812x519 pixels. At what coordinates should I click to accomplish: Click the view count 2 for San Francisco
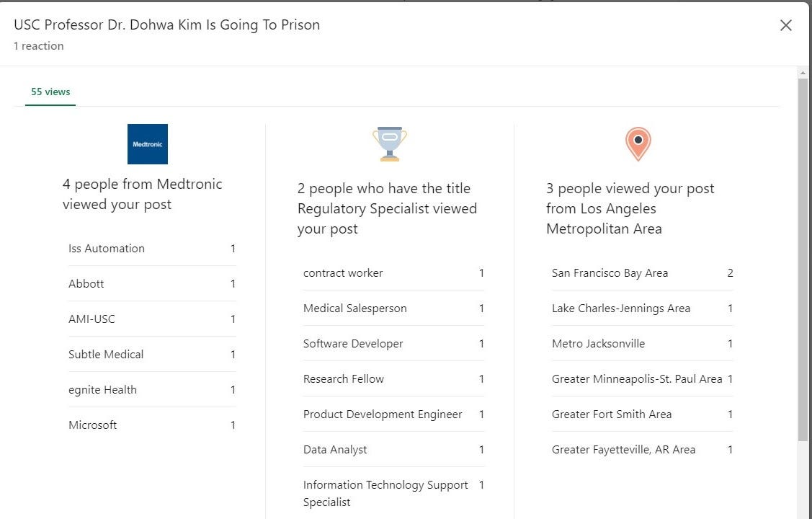click(730, 273)
